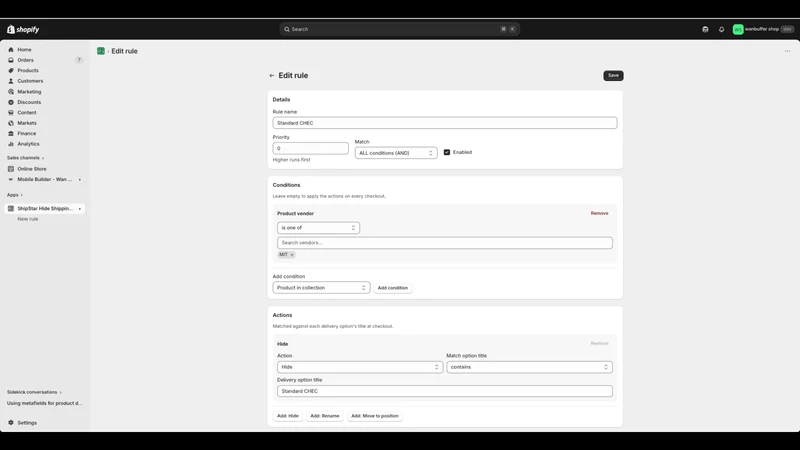Click the Markets globe icon
Viewport: 800px width, 450px height.
[11, 123]
